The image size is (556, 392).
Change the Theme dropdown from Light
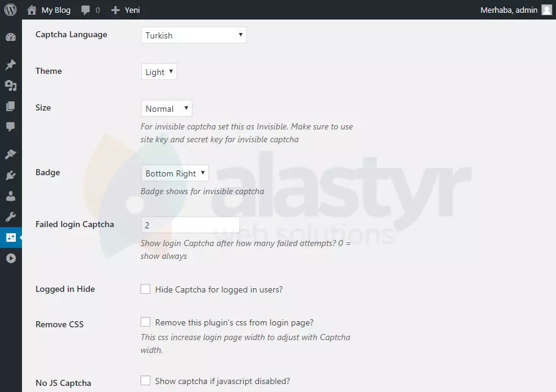click(x=158, y=71)
